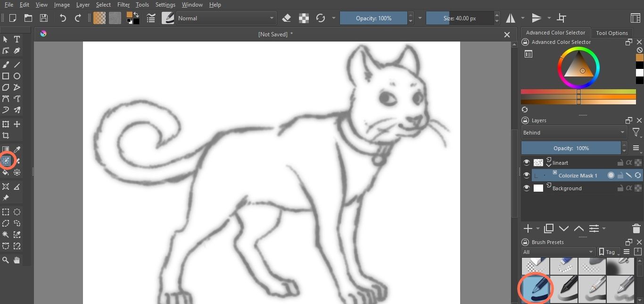Image resolution: width=644 pixels, height=304 pixels.
Task: Toggle lock on the lineart layer
Action: tap(620, 162)
